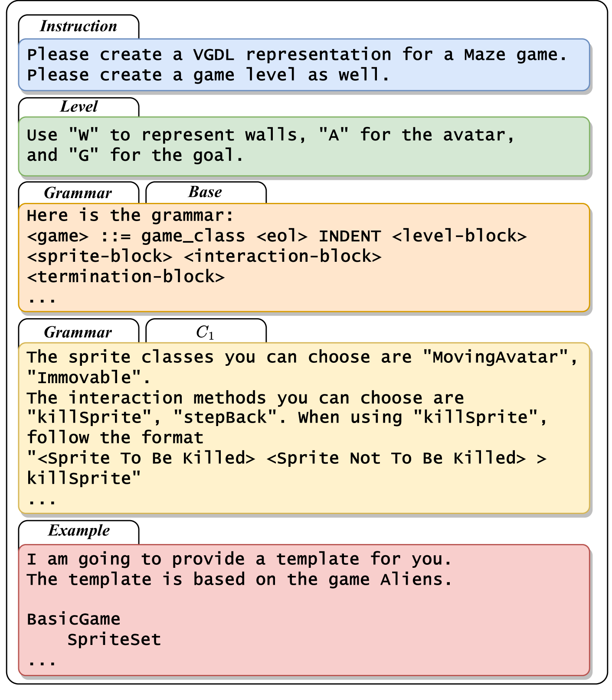Click the Grammar tab beside the Base tab
The image size is (612, 700).
(79, 193)
